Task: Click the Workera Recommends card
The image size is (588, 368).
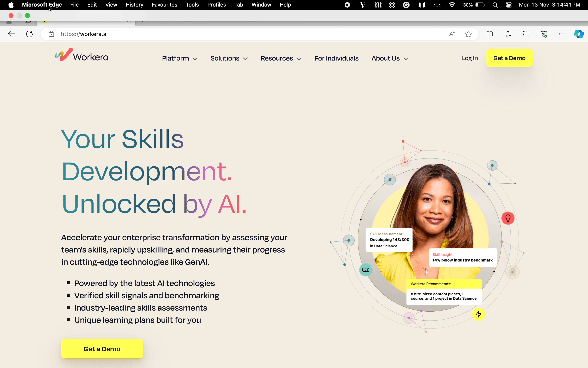Action: pyautogui.click(x=444, y=292)
